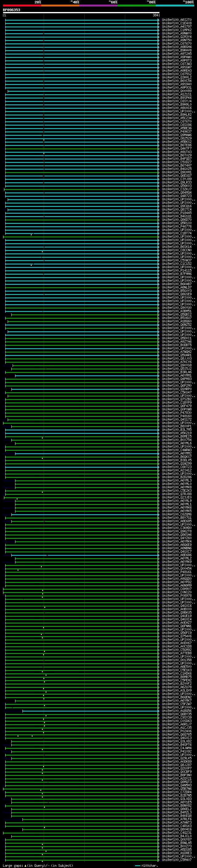
Task: Click UniRef100_Q754V6 label
Action: tap(177, 636)
